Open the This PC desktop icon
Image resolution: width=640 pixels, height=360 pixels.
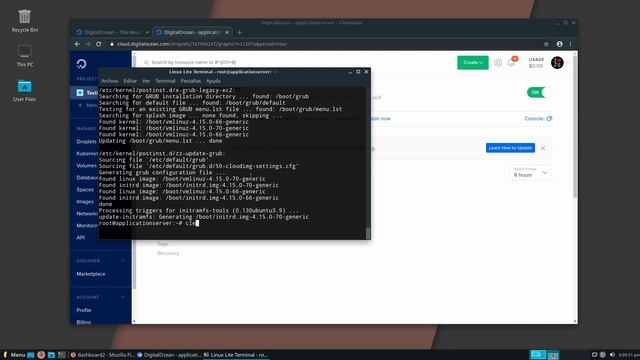click(24, 56)
